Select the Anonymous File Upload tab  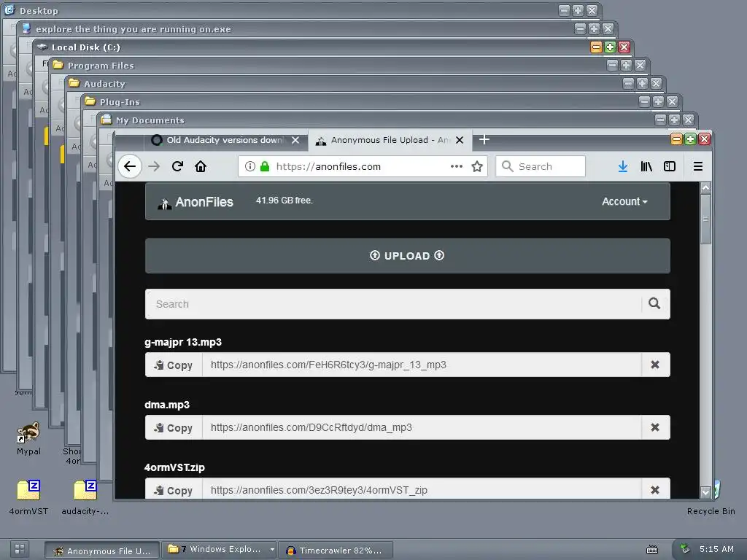pos(390,140)
